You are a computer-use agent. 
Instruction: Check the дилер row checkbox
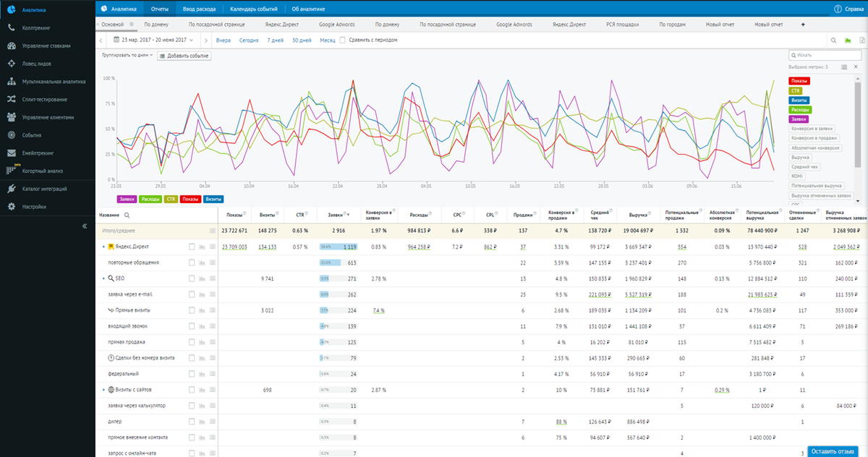[192, 422]
